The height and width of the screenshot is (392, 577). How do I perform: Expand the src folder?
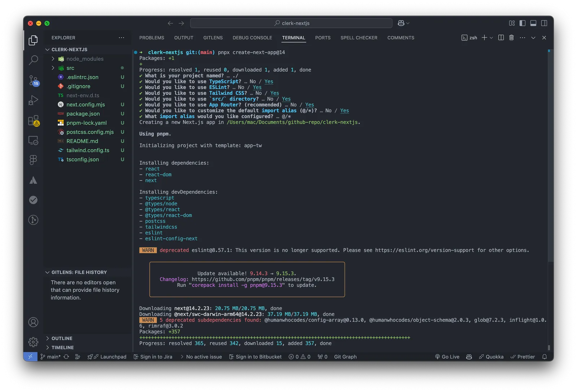(x=53, y=68)
